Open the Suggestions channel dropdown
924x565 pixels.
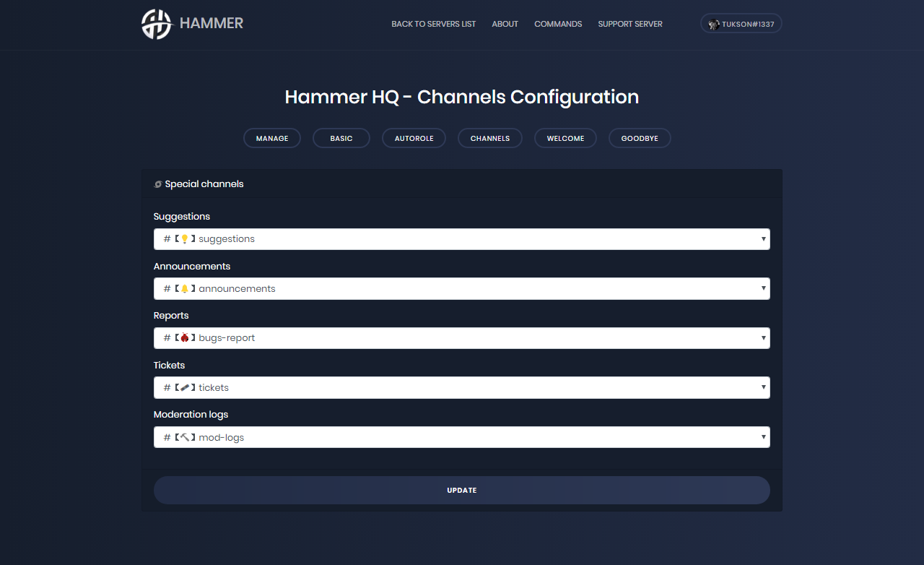(461, 239)
